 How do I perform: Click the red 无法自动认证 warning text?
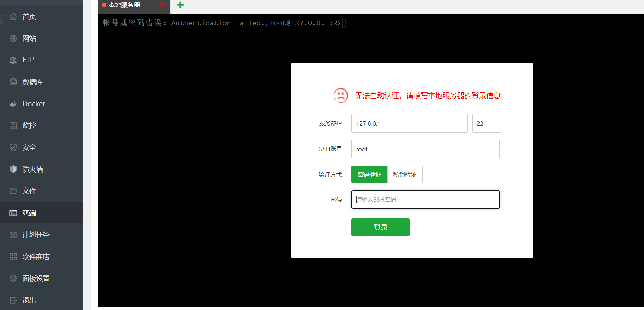click(429, 95)
